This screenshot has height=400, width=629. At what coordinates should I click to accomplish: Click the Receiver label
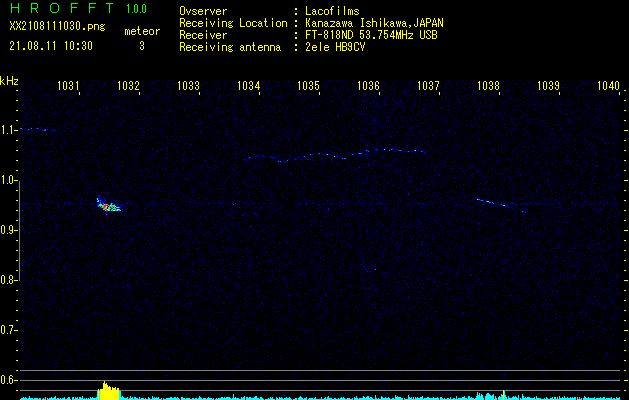pos(203,35)
